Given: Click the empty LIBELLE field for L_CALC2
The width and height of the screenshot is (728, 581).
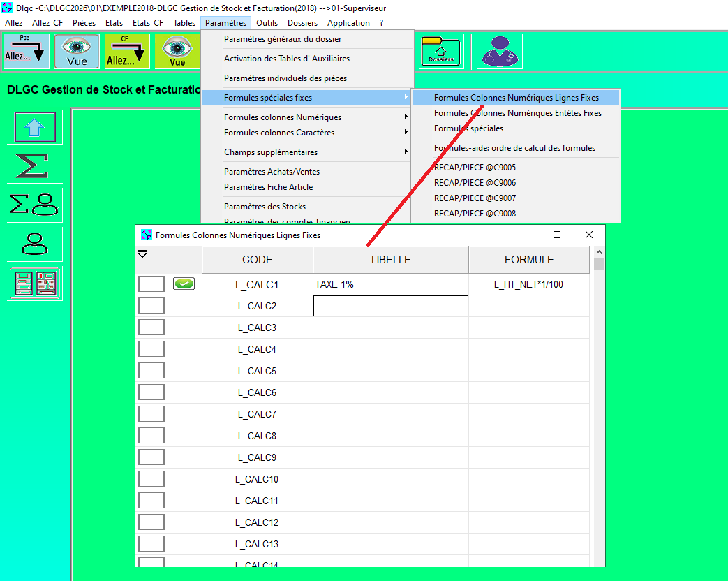Looking at the screenshot, I should pos(390,306).
